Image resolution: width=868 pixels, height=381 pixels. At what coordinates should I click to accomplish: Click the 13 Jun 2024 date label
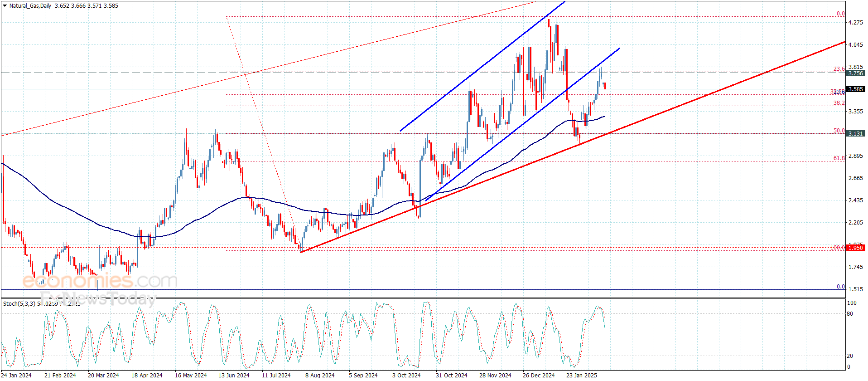tap(234, 375)
